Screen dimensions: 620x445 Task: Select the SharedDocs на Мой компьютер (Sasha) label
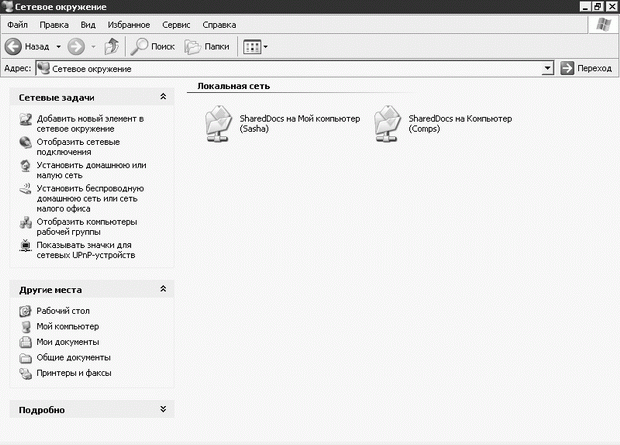click(300, 124)
